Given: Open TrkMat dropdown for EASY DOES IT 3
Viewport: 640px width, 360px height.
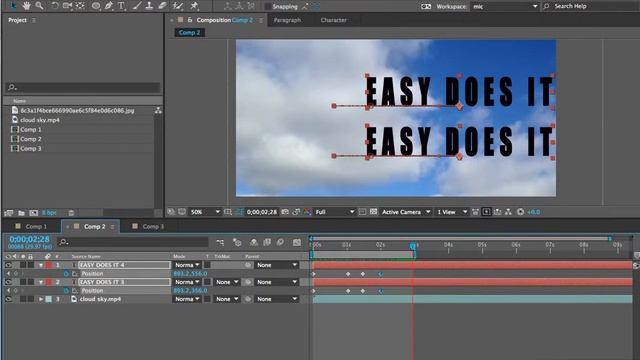Looking at the screenshot, I should 227,282.
